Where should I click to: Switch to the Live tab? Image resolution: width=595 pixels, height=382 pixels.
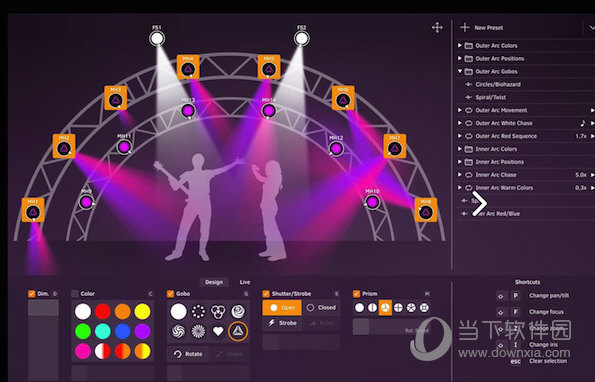[x=245, y=282]
